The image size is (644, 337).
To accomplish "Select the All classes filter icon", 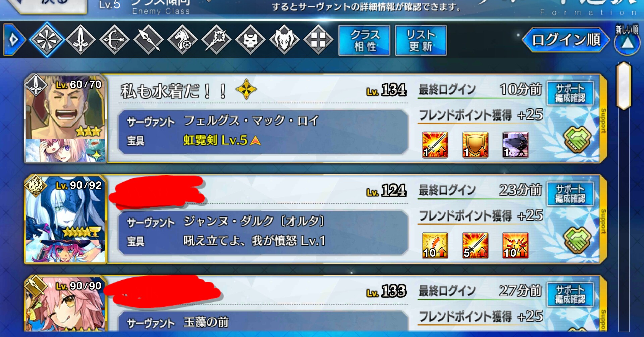I will (x=47, y=40).
